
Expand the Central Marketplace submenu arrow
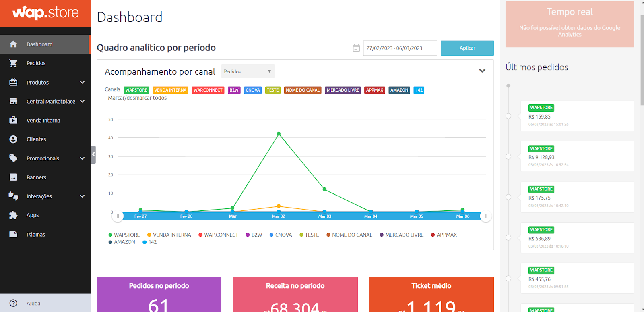point(83,101)
